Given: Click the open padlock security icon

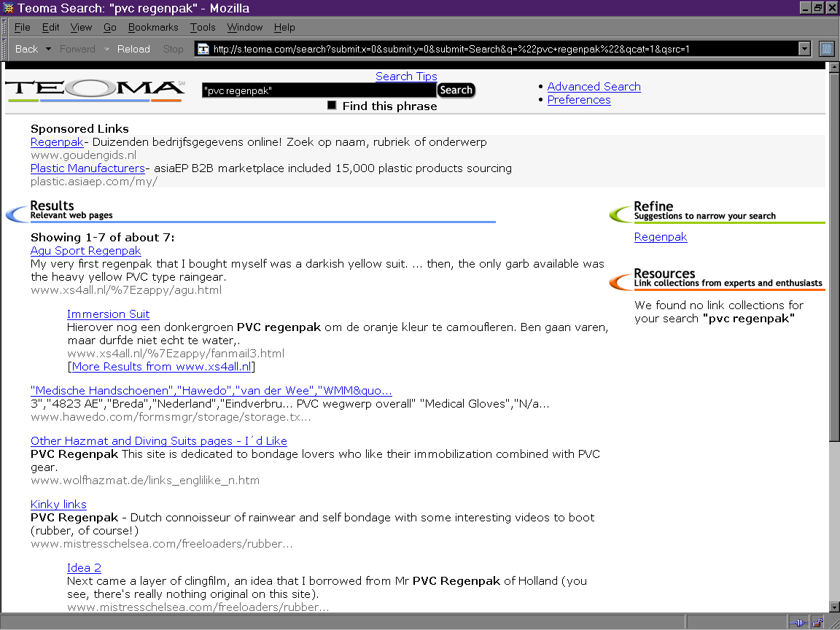Looking at the screenshot, I should (817, 623).
